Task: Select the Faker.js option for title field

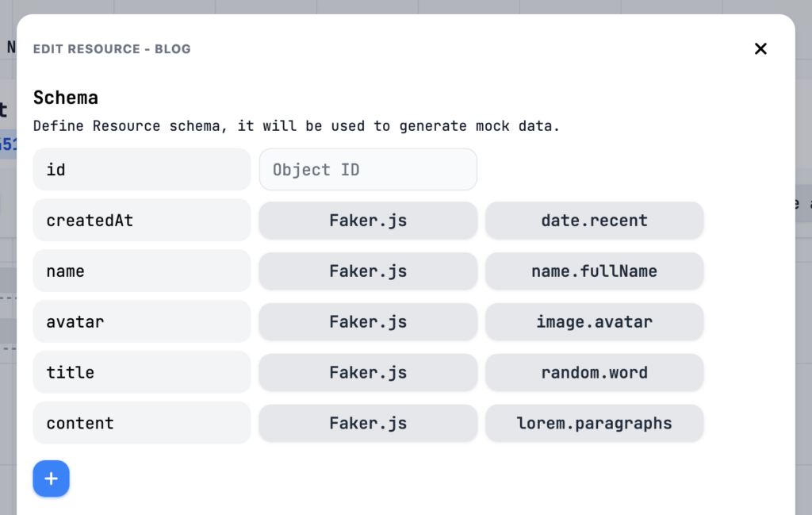Action: pos(367,372)
